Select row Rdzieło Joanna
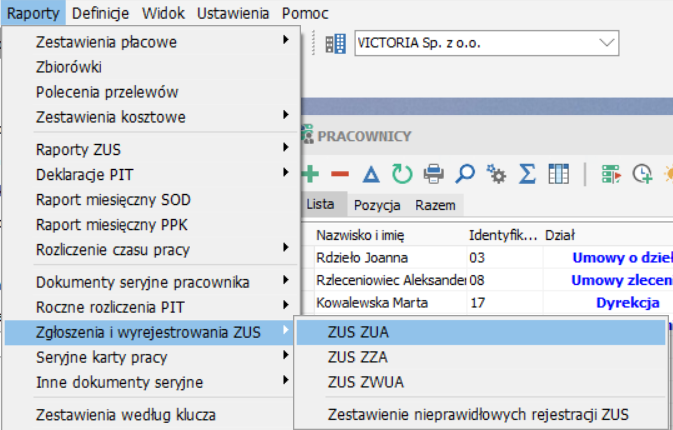 (x=390, y=257)
